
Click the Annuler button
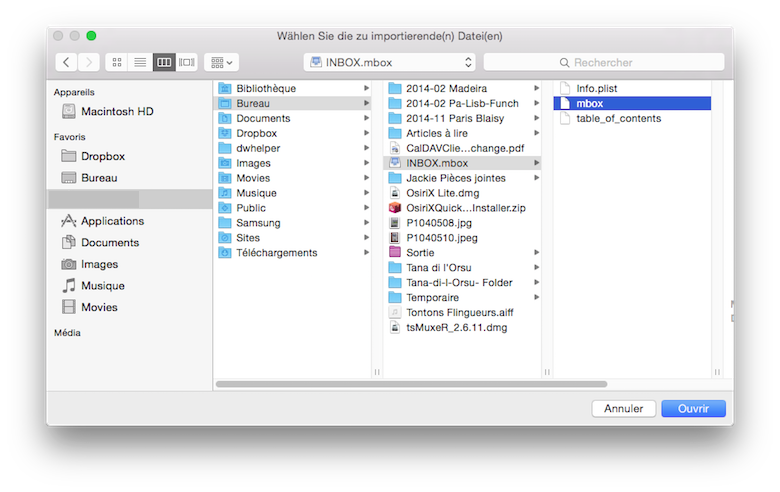624,408
